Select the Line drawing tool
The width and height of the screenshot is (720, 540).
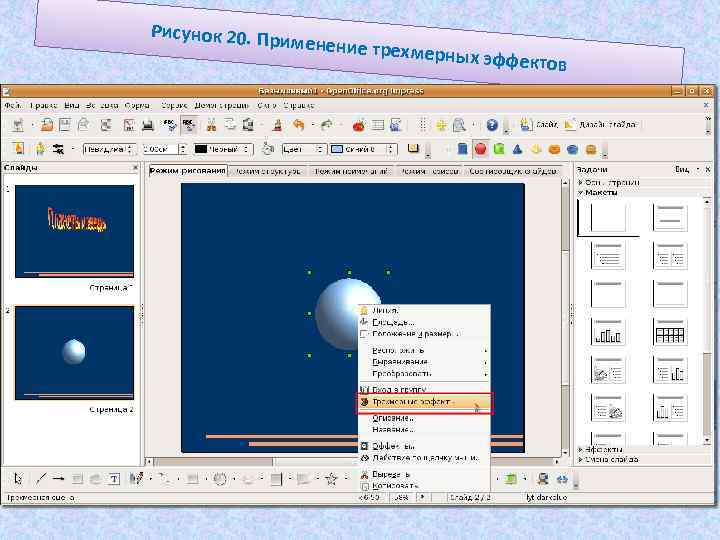tap(41, 479)
